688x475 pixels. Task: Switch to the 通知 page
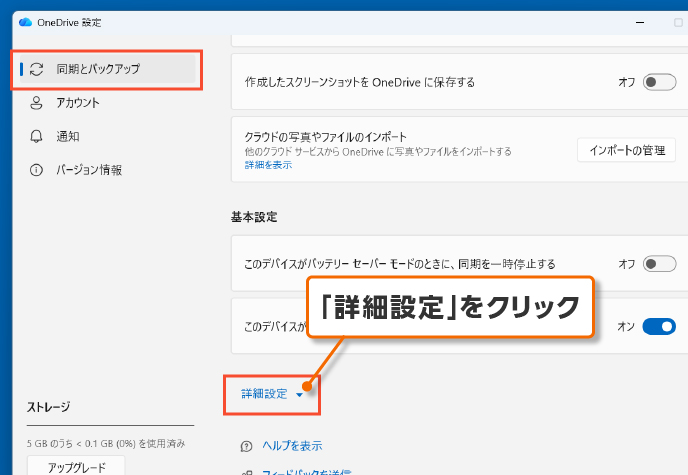(x=68, y=136)
